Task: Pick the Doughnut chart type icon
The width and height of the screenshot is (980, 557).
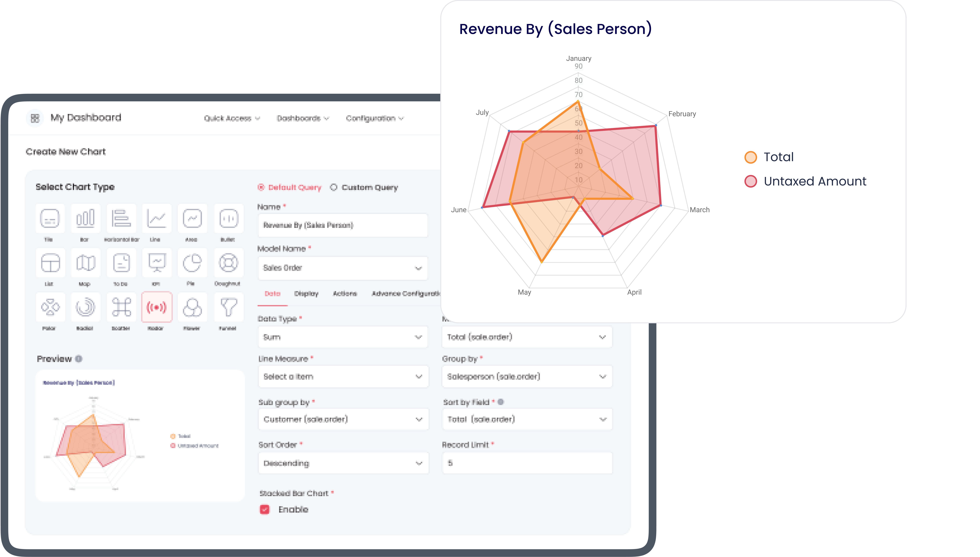Action: 229,263
